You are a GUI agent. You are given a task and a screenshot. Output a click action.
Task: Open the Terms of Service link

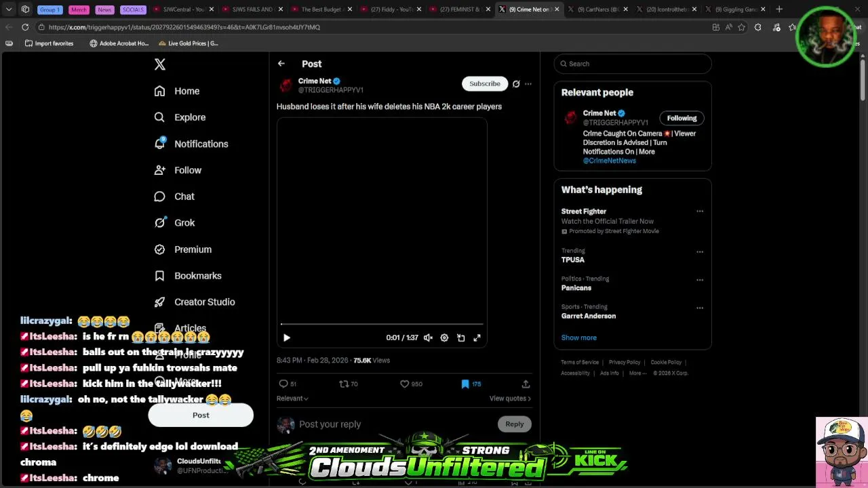580,362
